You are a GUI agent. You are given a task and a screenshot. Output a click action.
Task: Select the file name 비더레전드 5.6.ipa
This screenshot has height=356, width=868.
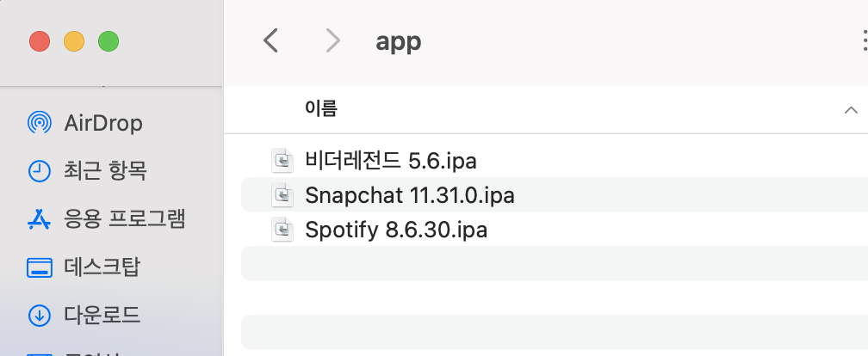[x=391, y=161]
